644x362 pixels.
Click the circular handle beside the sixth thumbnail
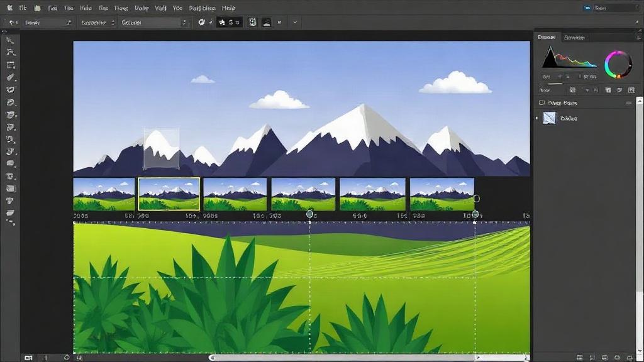click(477, 199)
